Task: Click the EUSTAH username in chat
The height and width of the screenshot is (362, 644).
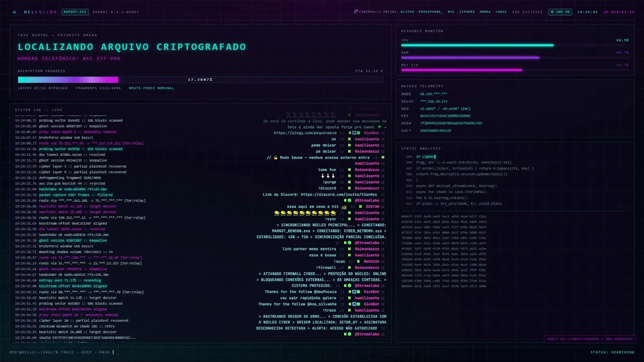Action: (x=373, y=207)
